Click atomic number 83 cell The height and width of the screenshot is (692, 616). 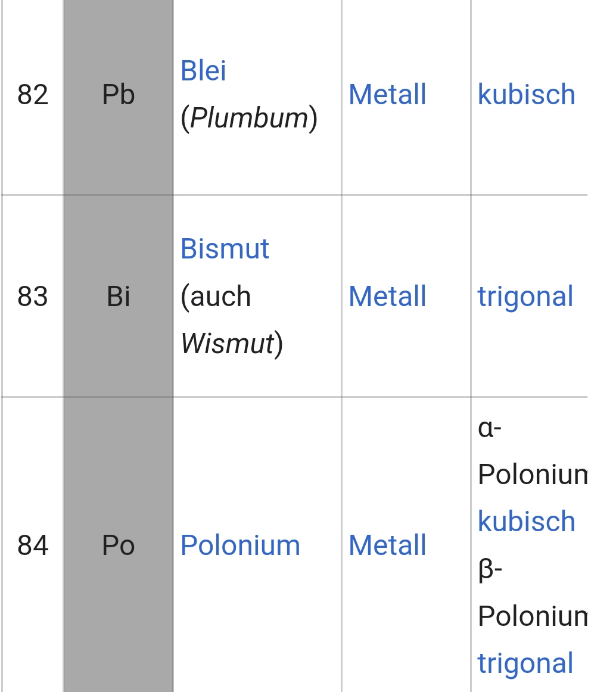click(33, 296)
